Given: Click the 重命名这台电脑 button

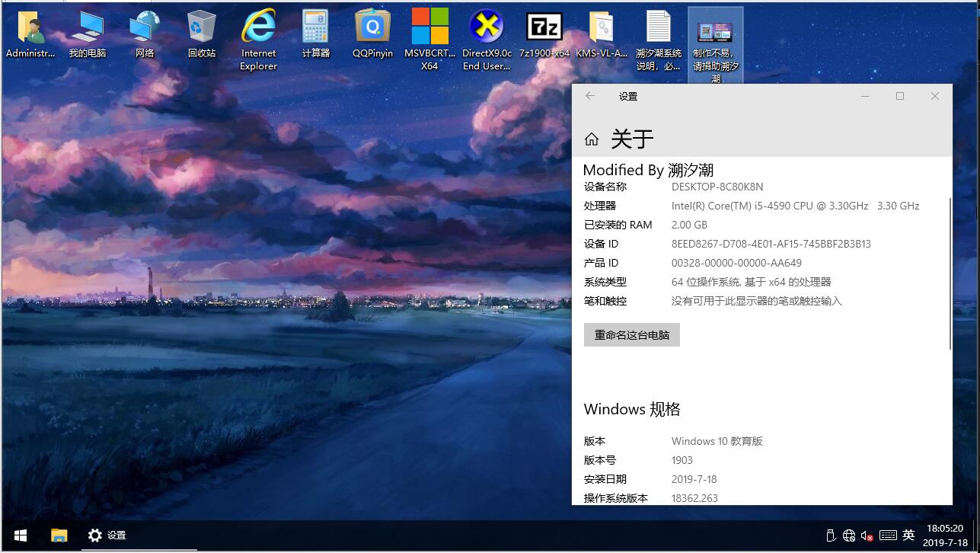Looking at the screenshot, I should [x=631, y=335].
